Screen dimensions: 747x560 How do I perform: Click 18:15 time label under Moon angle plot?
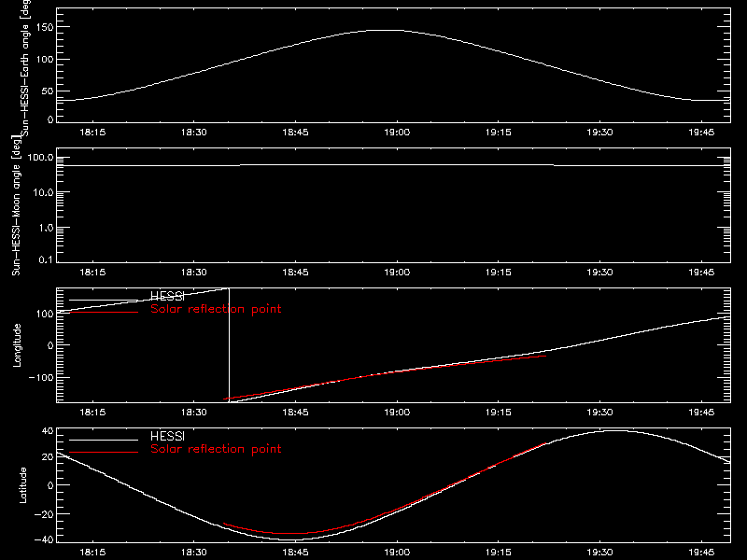pyautogui.click(x=92, y=273)
